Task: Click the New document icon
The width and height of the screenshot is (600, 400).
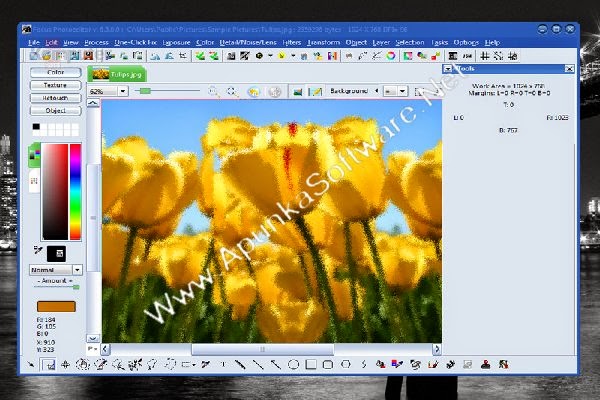Action: (x=34, y=56)
